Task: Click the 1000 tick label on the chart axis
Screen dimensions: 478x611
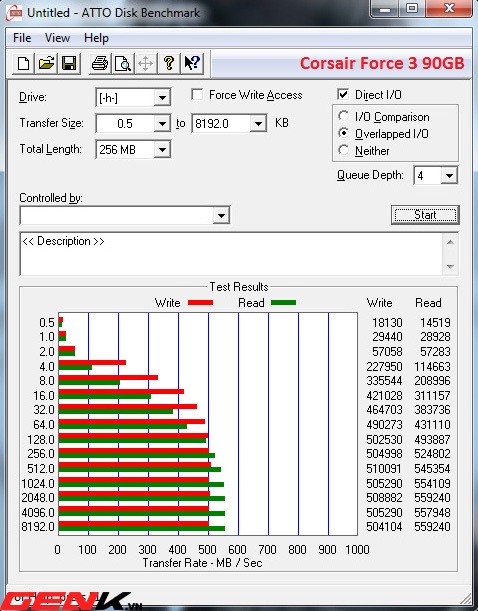Action: pyautogui.click(x=357, y=549)
